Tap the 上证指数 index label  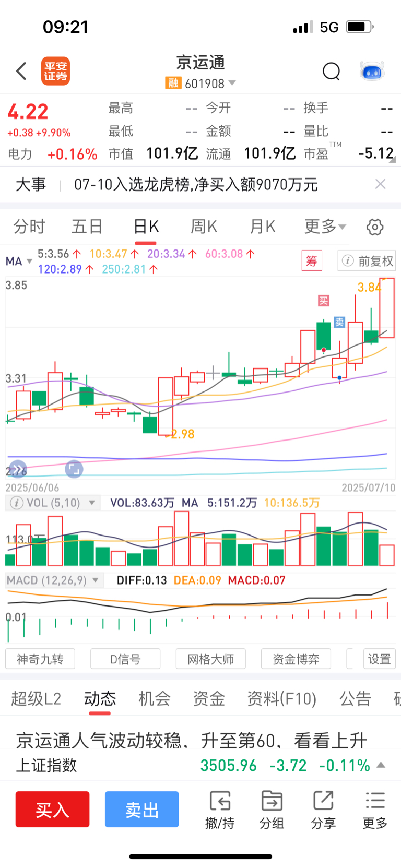(46, 765)
